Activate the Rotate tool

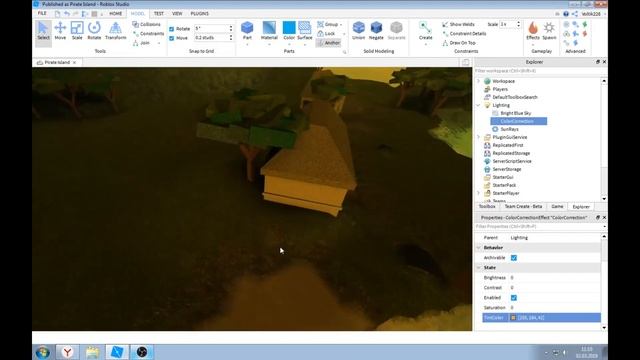click(94, 31)
